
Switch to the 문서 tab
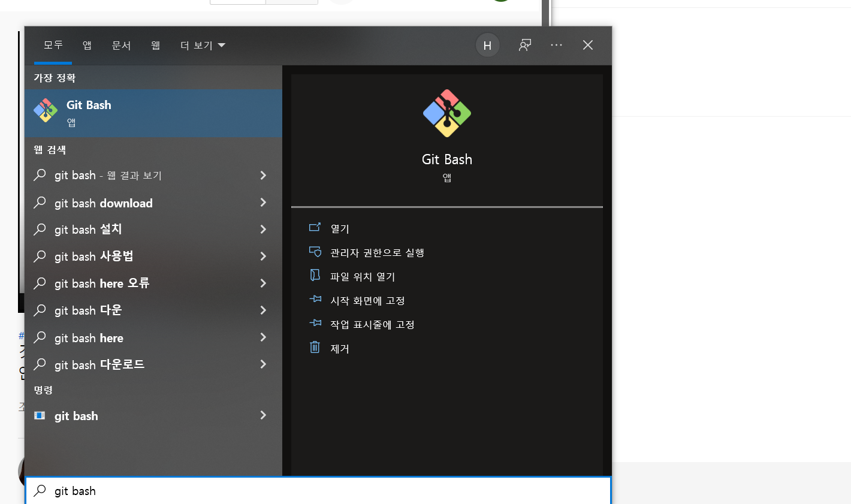click(x=121, y=45)
